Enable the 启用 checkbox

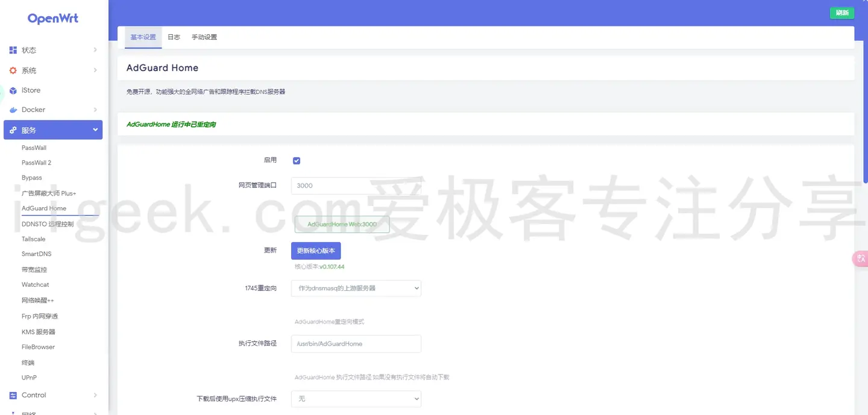[296, 160]
